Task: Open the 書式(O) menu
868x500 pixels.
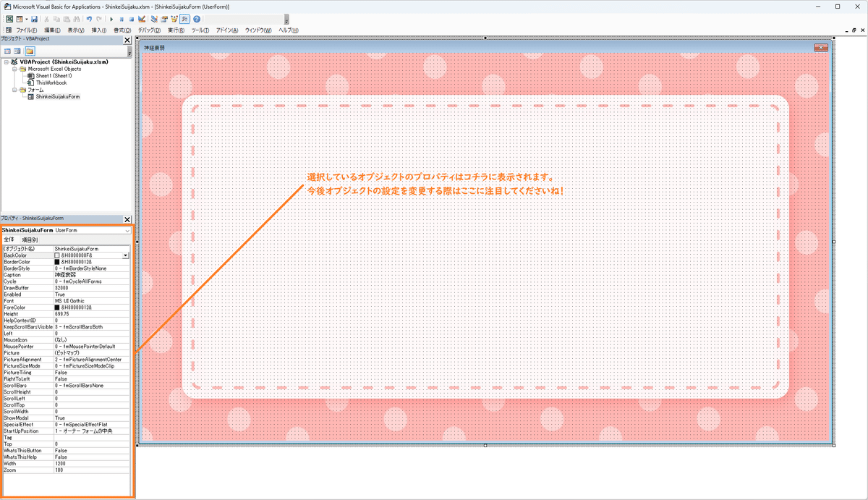Action: (x=122, y=30)
